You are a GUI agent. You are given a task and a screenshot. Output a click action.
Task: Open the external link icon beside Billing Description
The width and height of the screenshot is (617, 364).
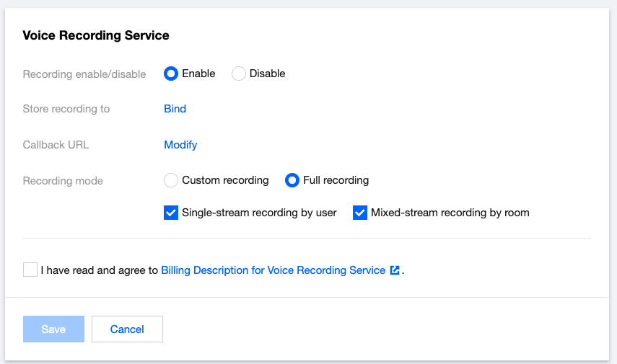point(395,270)
